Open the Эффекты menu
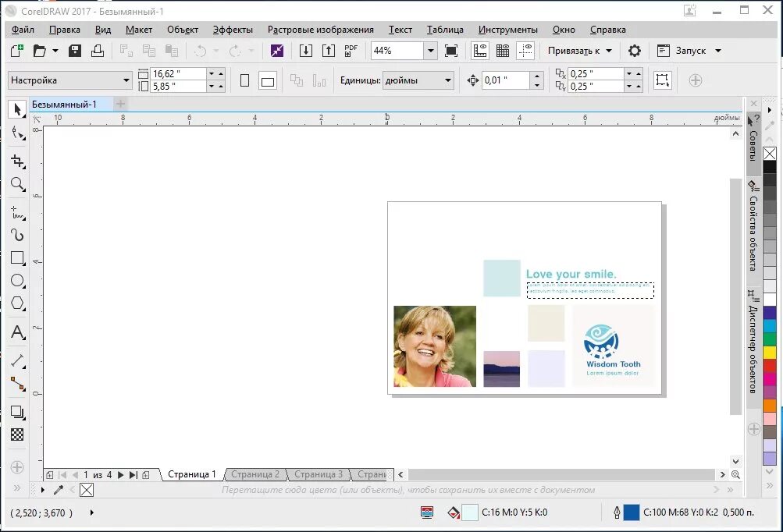 tap(233, 30)
